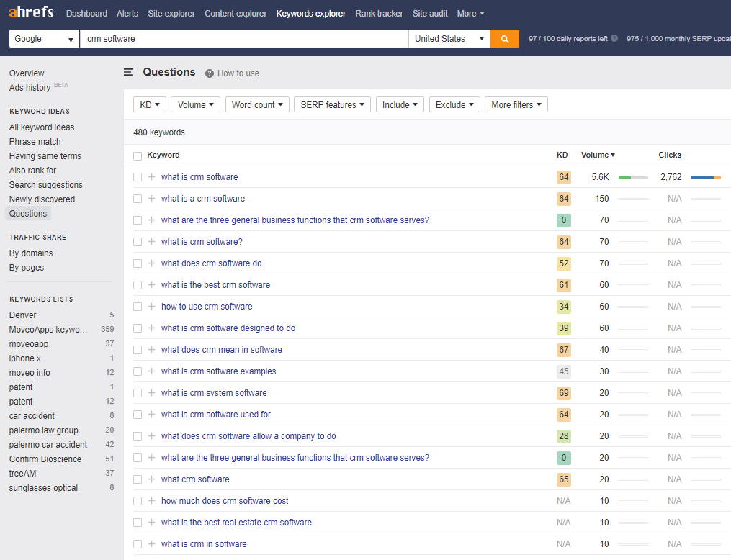
Task: Add 'what is crm software' via plus icon
Action: (x=151, y=177)
